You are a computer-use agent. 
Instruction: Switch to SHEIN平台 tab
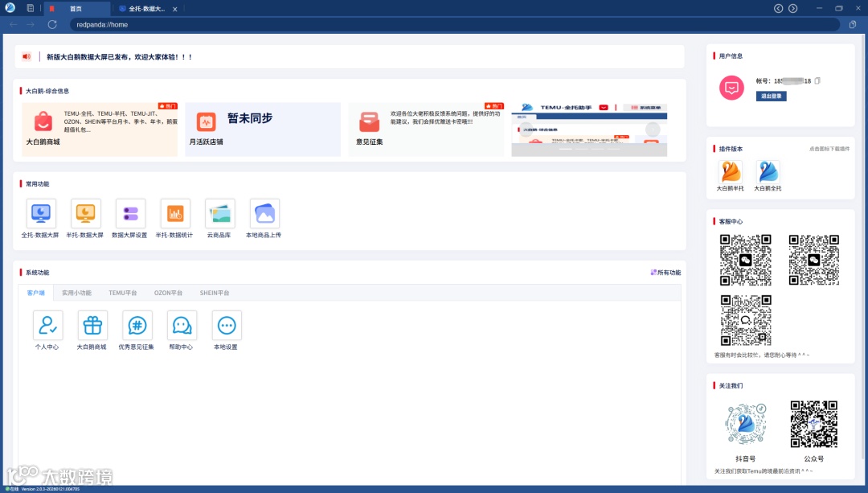click(x=215, y=293)
